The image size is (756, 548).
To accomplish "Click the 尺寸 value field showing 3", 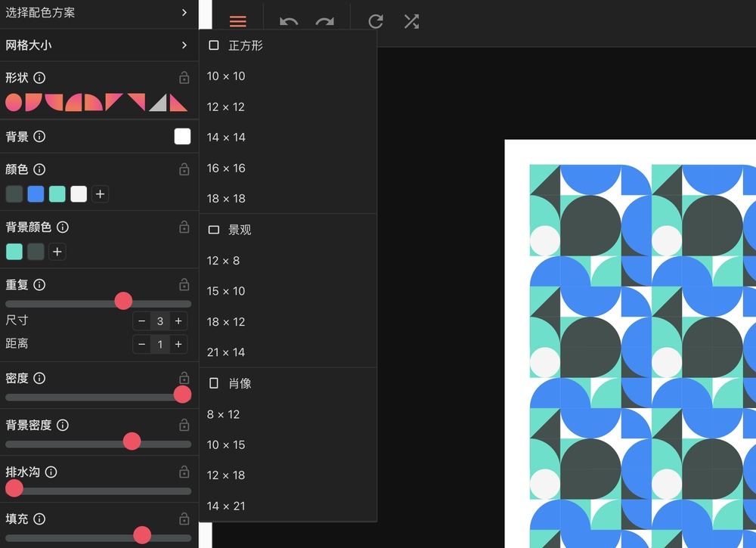I will (x=160, y=321).
